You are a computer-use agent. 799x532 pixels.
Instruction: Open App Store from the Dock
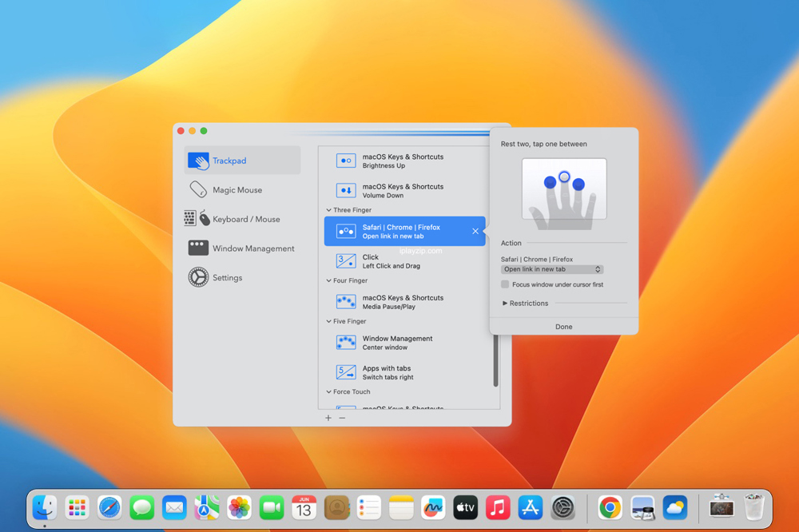coord(531,508)
